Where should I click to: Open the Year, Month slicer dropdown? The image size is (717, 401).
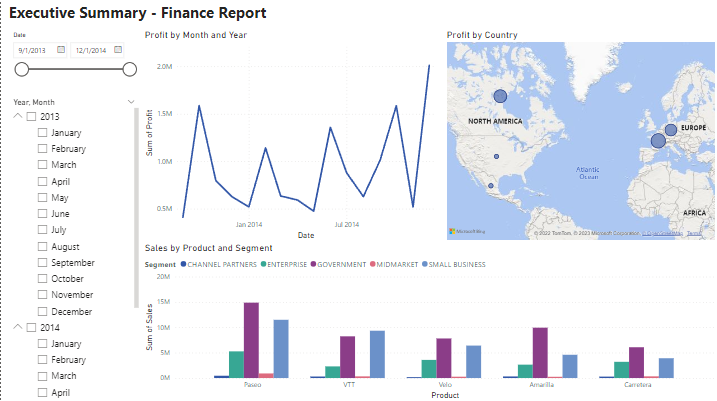tap(131, 102)
